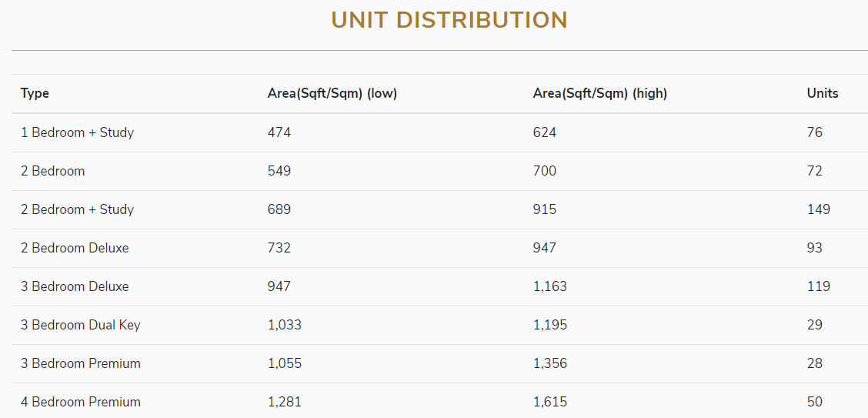
Task: Select the 3 Bedroom Dual Key row label
Action: pos(80,325)
